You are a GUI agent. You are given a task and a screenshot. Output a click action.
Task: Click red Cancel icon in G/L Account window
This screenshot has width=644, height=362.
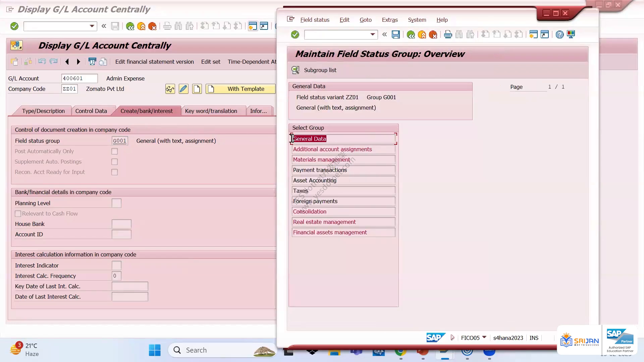tap(152, 26)
